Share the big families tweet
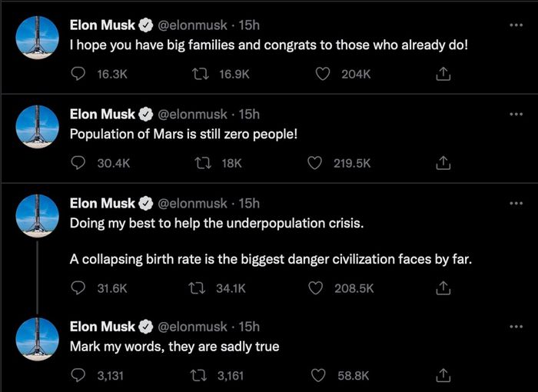This screenshot has width=538, height=392. coord(443,74)
